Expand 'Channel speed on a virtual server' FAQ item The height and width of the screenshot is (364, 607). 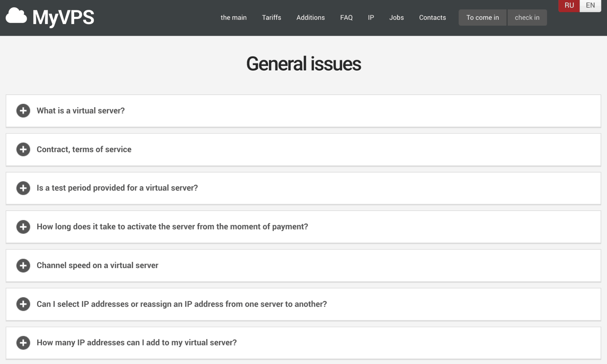23,265
